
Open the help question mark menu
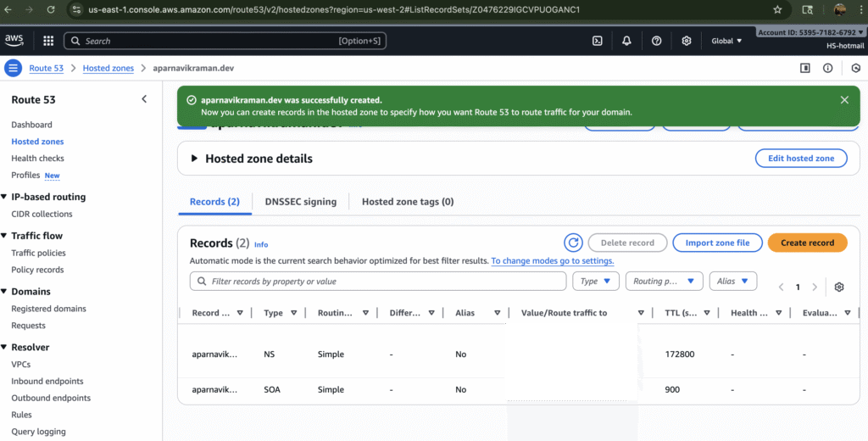656,41
